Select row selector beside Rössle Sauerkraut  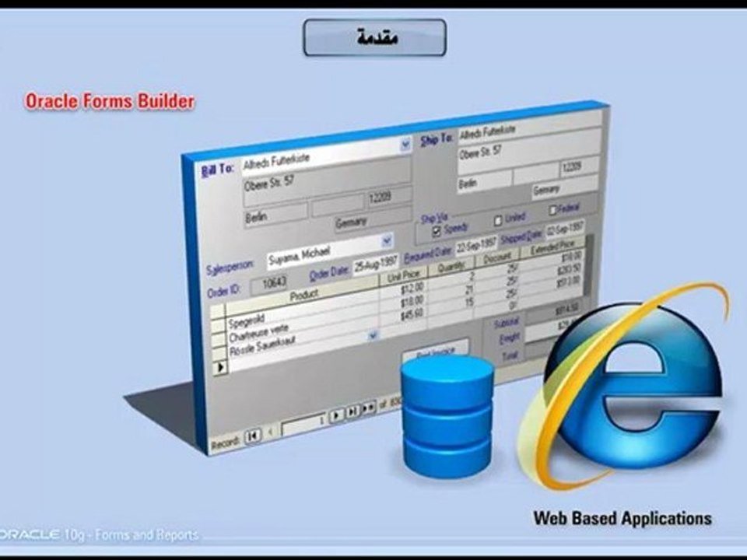click(219, 353)
